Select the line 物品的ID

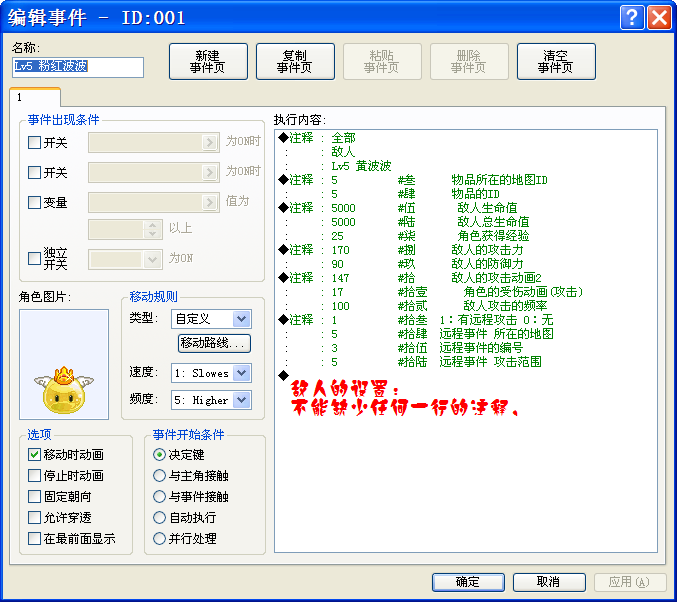point(466,194)
